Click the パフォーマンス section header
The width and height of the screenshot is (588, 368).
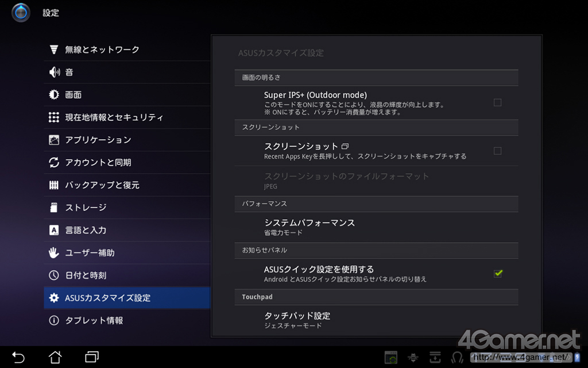click(x=377, y=204)
